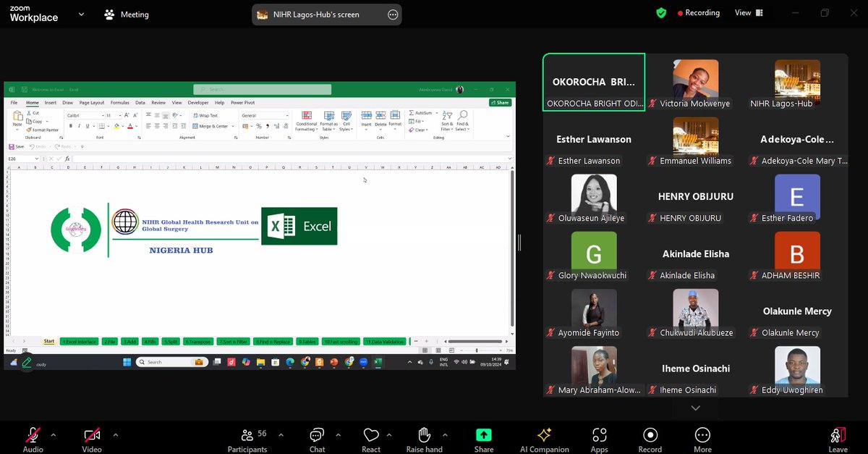
Task: Click the Font Color red swatch
Action: tap(131, 126)
